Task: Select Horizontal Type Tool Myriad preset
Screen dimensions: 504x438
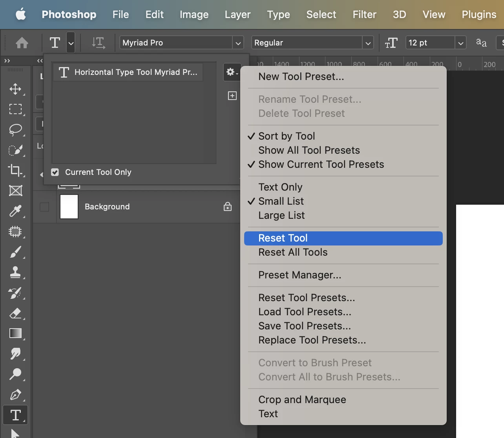Action: click(x=128, y=72)
